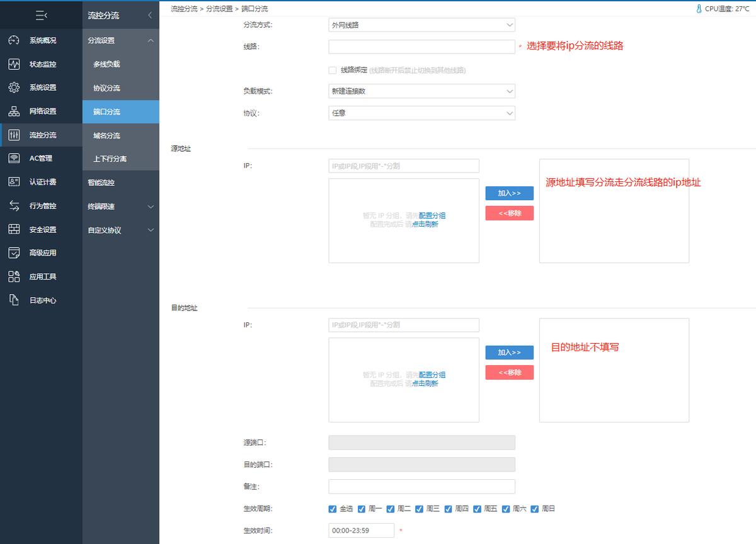Click the 备注 input field
The image size is (756, 544).
421,487
